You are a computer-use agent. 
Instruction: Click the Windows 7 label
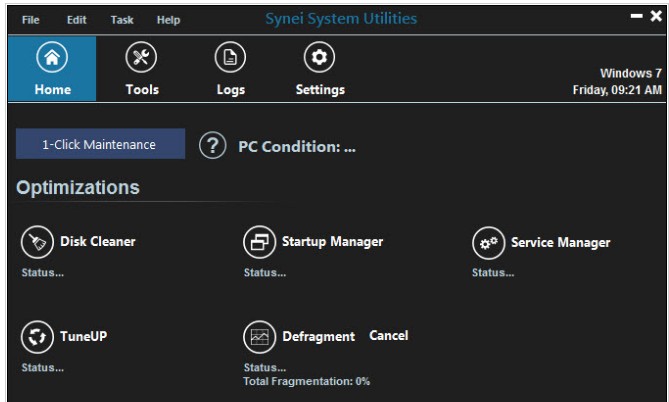[x=631, y=73]
